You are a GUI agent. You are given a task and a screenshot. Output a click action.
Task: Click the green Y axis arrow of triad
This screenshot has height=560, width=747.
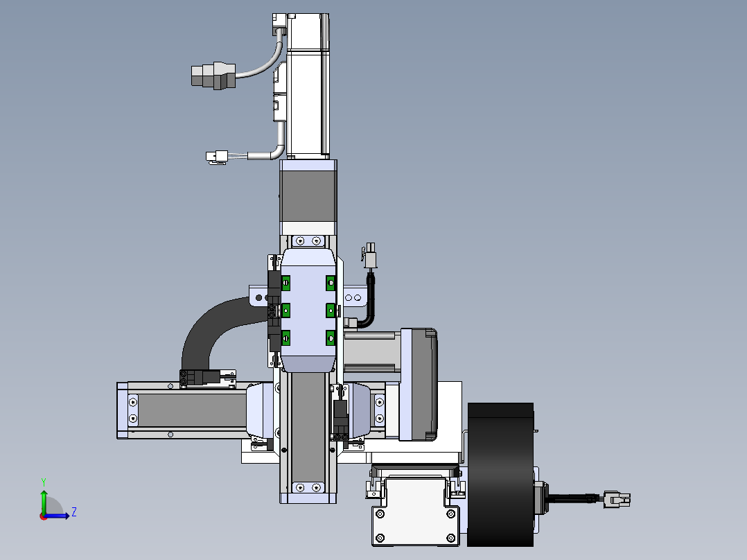44,502
